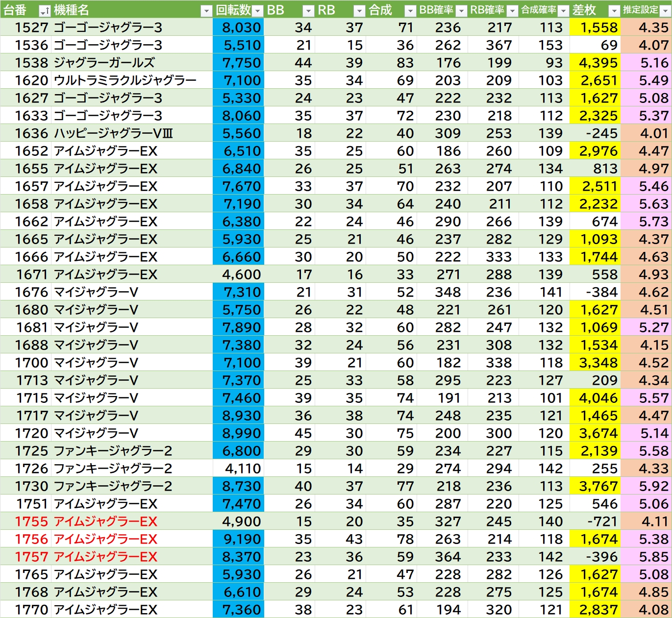
Task: Click the ジャグラーガールズ machine name cell
Action: click(x=132, y=63)
